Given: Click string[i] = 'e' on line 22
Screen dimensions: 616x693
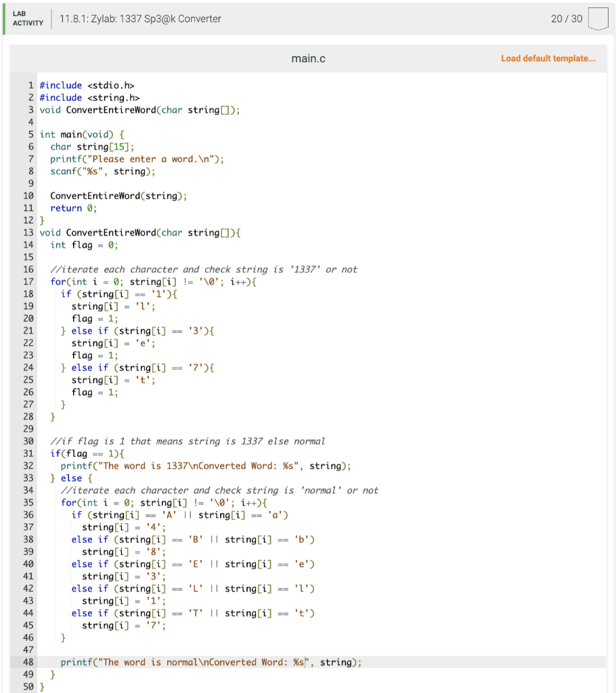Looking at the screenshot, I should [113, 343].
